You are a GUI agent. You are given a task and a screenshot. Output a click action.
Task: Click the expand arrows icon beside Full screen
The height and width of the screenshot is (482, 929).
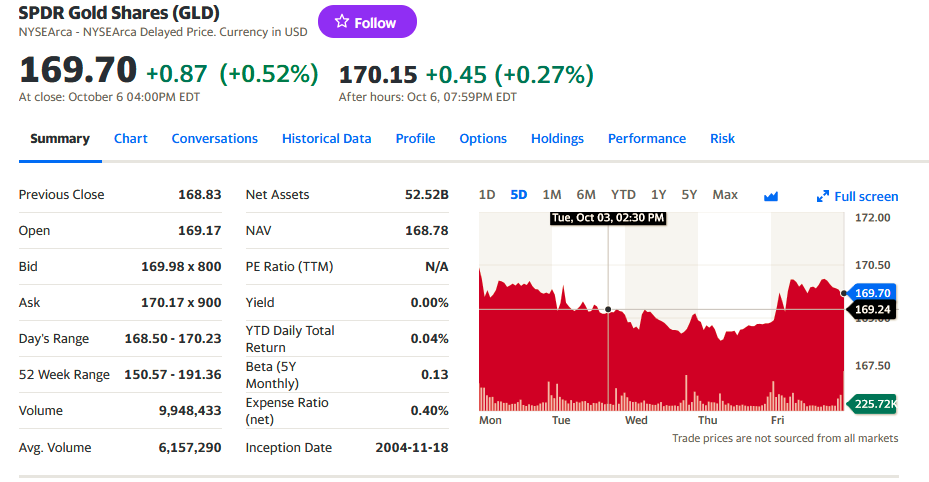(822, 197)
